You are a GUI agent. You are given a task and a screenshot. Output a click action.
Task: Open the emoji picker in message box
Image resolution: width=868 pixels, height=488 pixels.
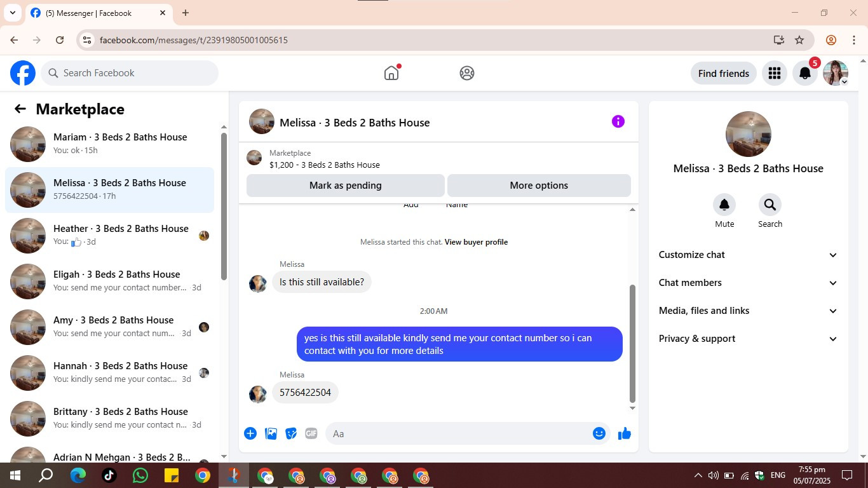599,433
